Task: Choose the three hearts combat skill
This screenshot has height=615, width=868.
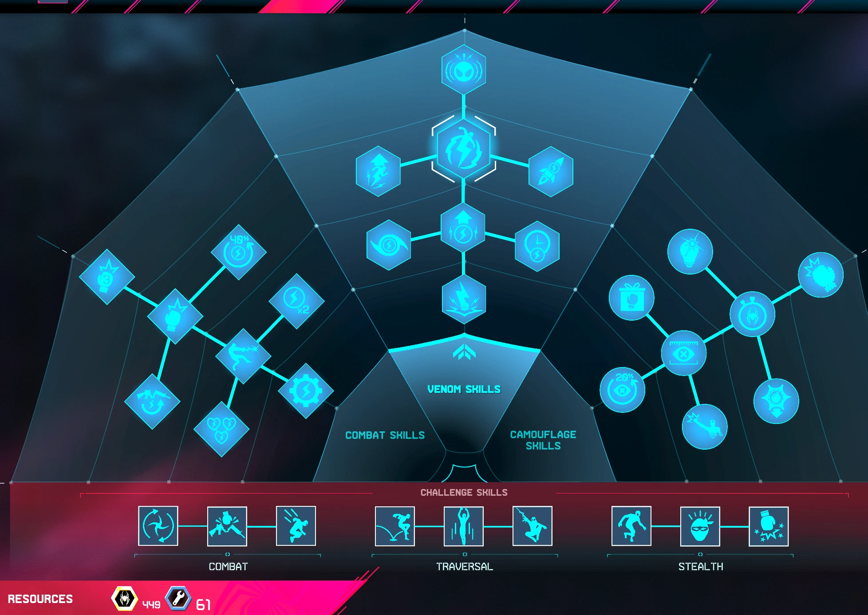Action: [221, 429]
